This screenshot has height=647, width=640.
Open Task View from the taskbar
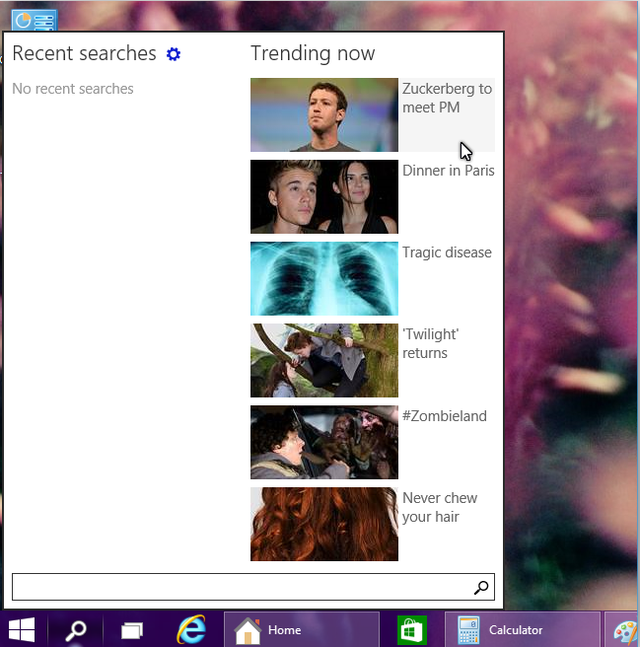[132, 630]
